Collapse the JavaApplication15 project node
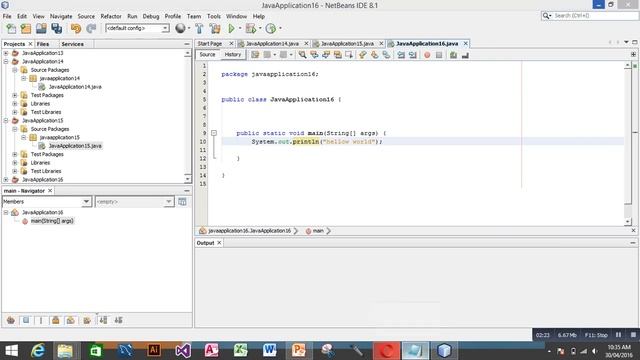 tap(6, 121)
